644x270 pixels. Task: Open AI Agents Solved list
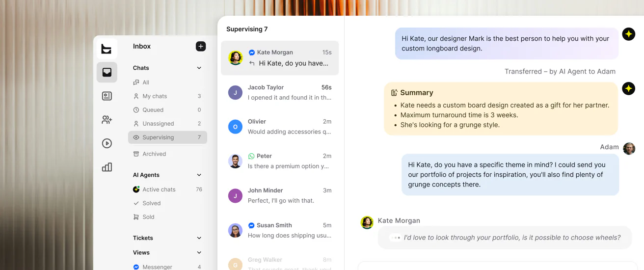point(167,203)
